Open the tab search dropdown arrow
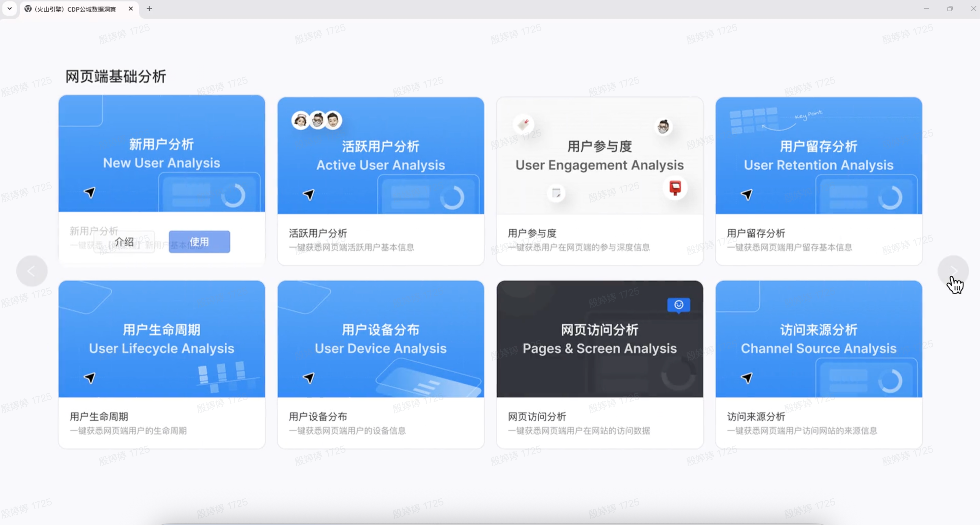 10,8
